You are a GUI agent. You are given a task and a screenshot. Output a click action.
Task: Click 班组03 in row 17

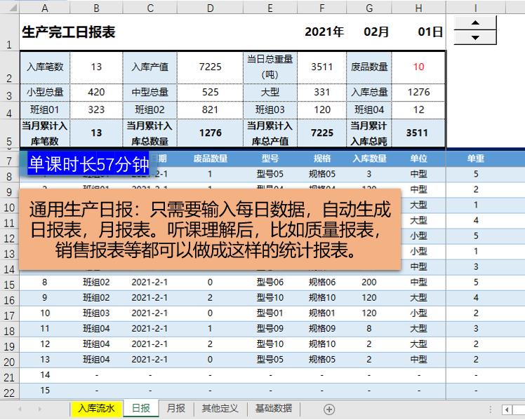coord(96,313)
